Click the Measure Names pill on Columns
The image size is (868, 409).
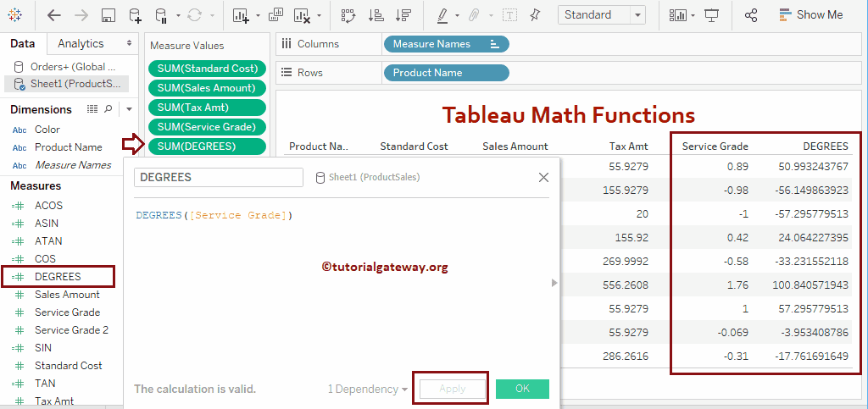pyautogui.click(x=446, y=44)
